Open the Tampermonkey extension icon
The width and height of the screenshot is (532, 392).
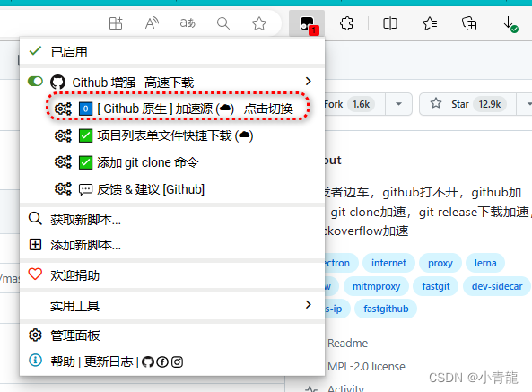click(x=307, y=23)
